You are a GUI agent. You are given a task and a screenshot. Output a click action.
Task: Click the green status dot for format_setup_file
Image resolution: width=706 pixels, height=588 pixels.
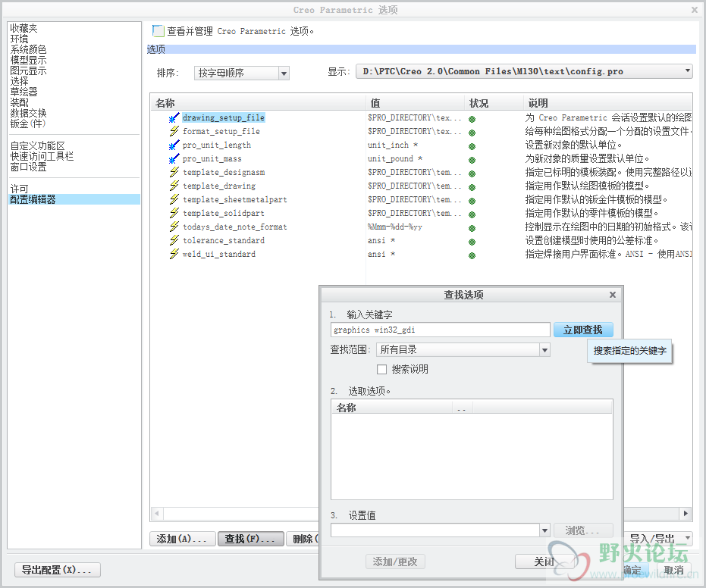472,133
